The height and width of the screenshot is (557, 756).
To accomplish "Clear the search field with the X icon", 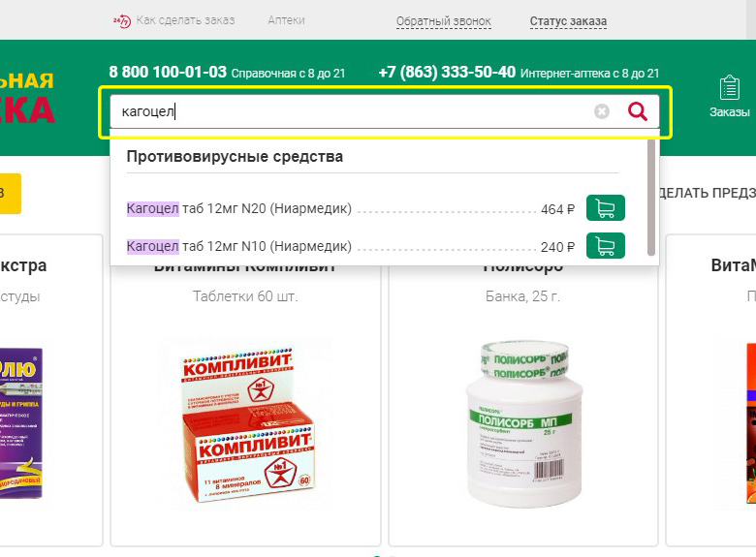I will click(601, 111).
